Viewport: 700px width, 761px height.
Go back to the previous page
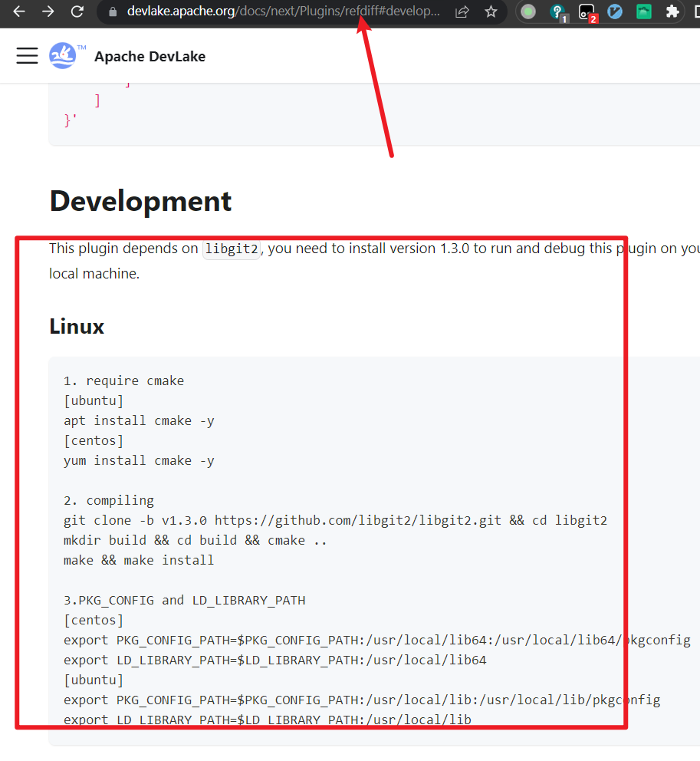(19, 12)
